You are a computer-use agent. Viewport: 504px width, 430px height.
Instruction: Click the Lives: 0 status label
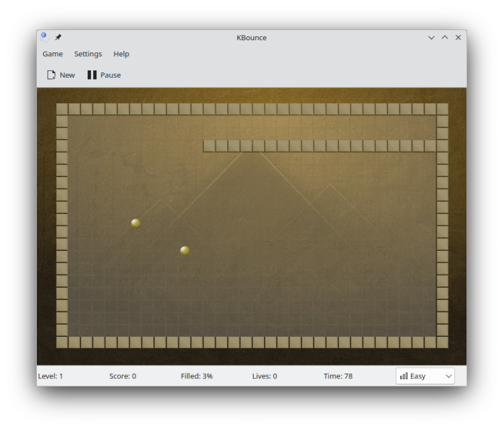(x=265, y=376)
